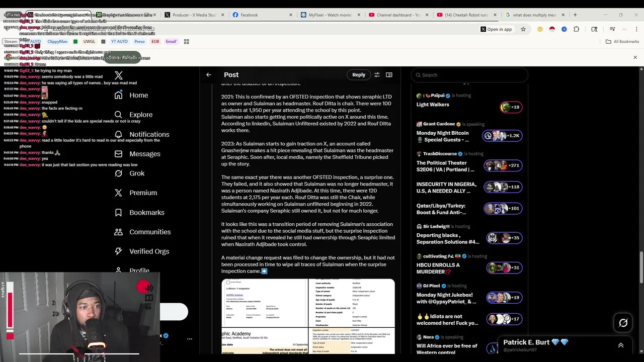Click the yellow clock extension icon
The height and width of the screenshot is (362, 644).
click(x=540, y=29)
